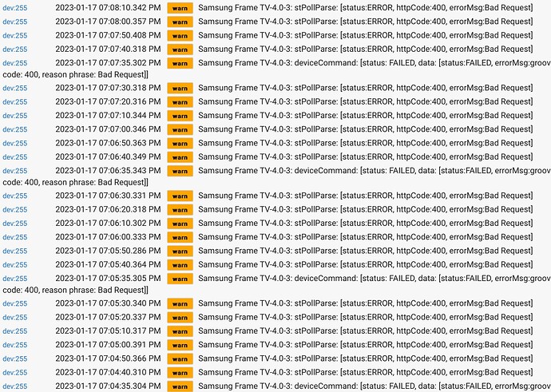Open dev:255 link for 07:07:35.302 PM entry
This screenshot has width=551, height=392.
tap(14, 63)
